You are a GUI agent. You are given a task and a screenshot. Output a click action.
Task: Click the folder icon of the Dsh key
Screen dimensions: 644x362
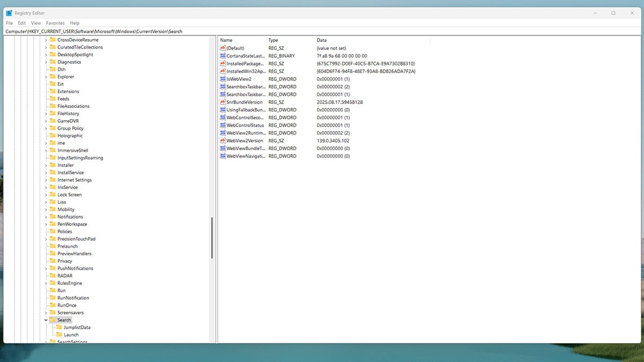(x=53, y=69)
